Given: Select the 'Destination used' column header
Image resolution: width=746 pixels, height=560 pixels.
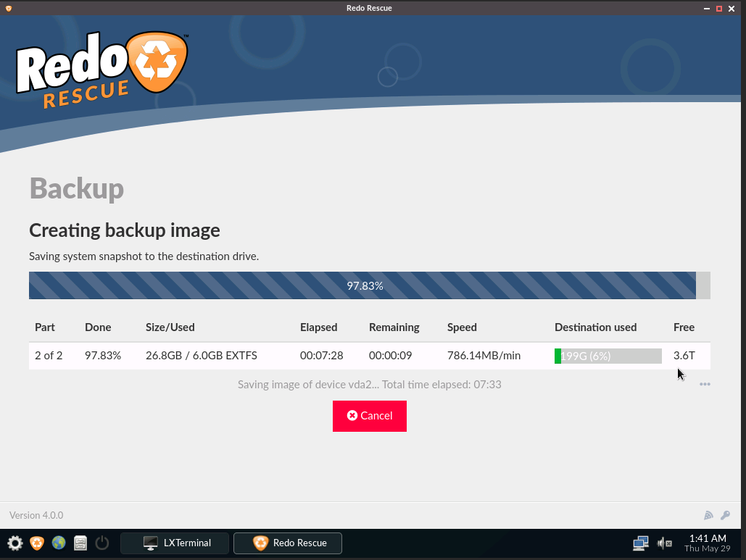Looking at the screenshot, I should pyautogui.click(x=596, y=327).
